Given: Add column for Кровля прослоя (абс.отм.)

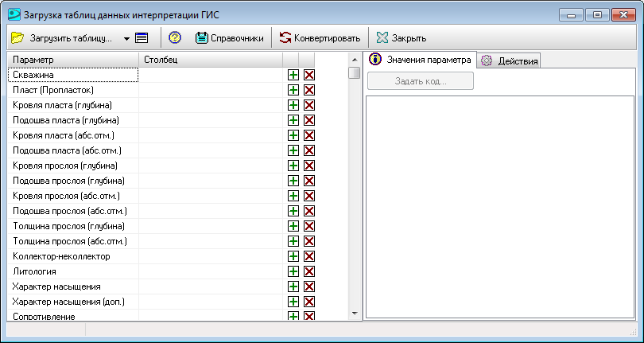Looking at the screenshot, I should (x=293, y=196).
